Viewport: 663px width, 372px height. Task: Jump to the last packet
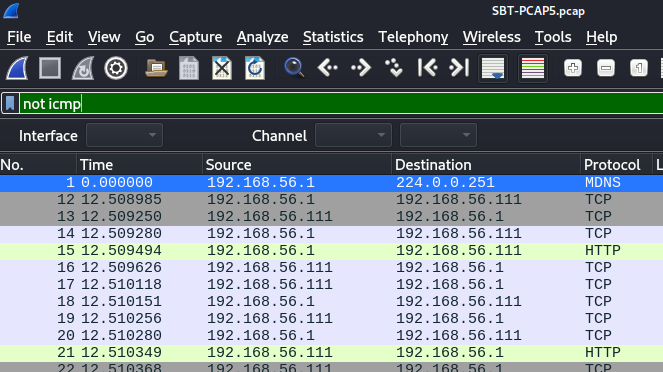(x=460, y=68)
